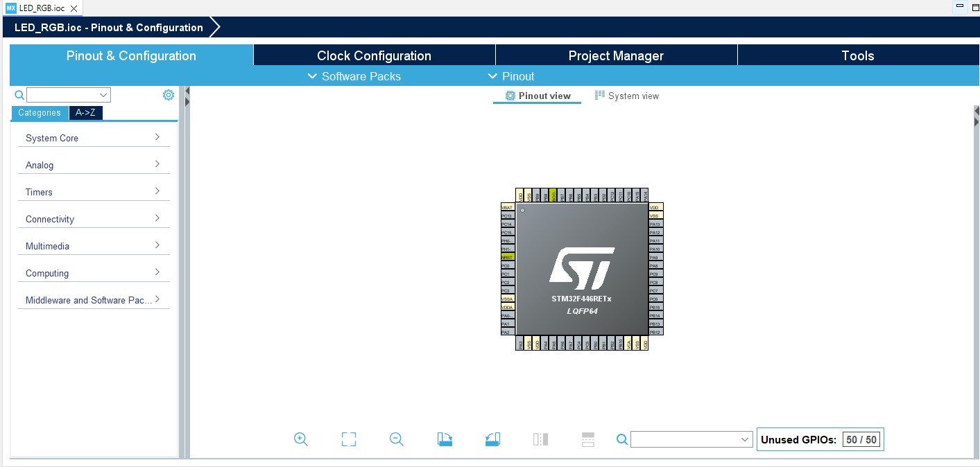Minimize the editor view
The height and width of the screenshot is (467, 980).
(x=959, y=6)
